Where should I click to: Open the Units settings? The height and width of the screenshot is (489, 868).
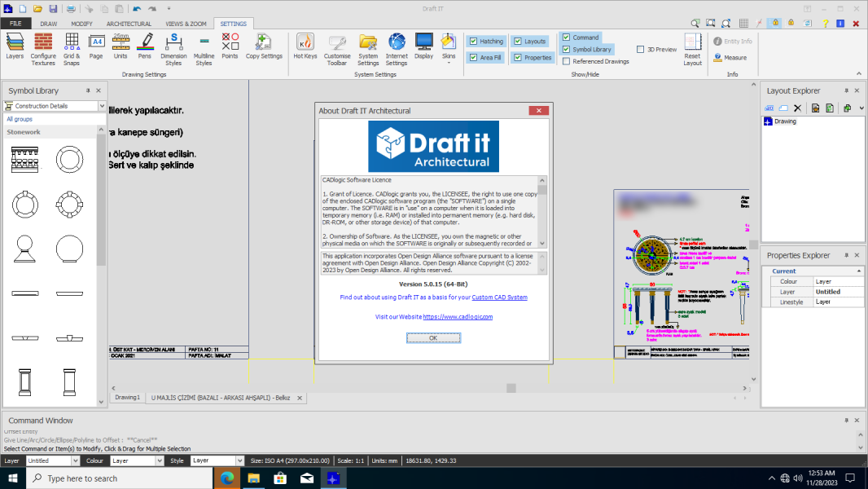[x=121, y=46]
